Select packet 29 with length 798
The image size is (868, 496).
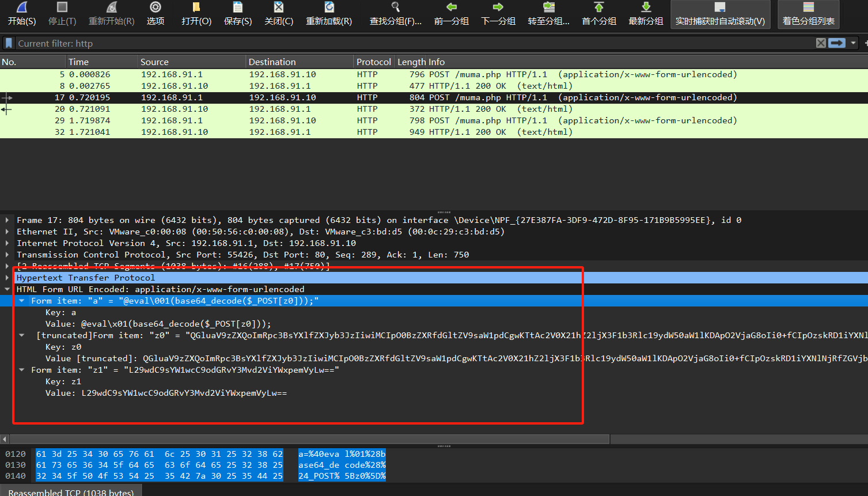(434, 120)
